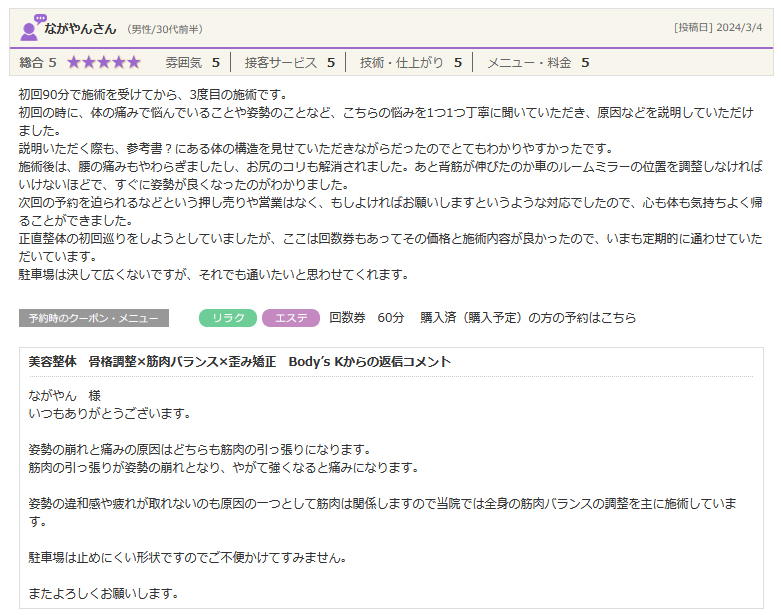
Task: Click the fourth star in the overall rating
Action: point(119,62)
